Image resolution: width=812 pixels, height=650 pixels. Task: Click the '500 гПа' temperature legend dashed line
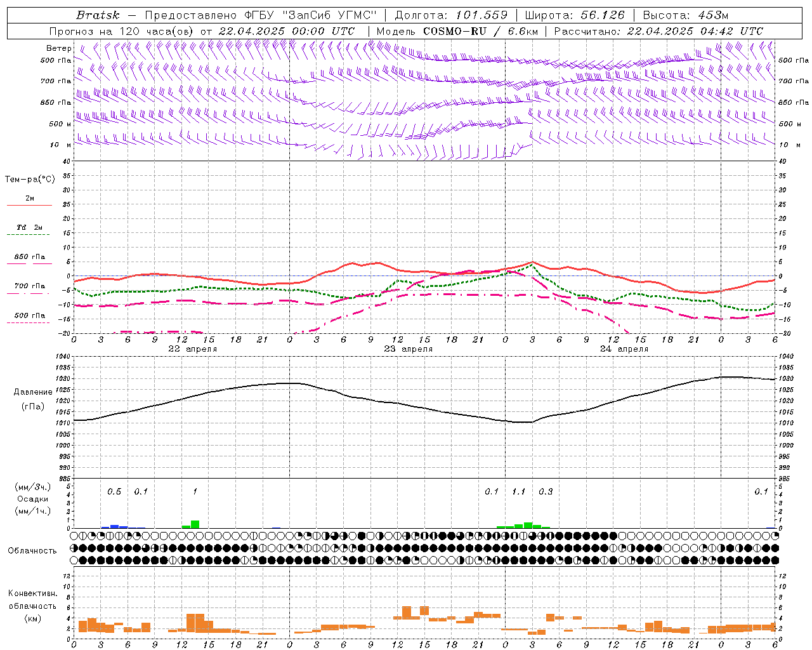point(28,323)
